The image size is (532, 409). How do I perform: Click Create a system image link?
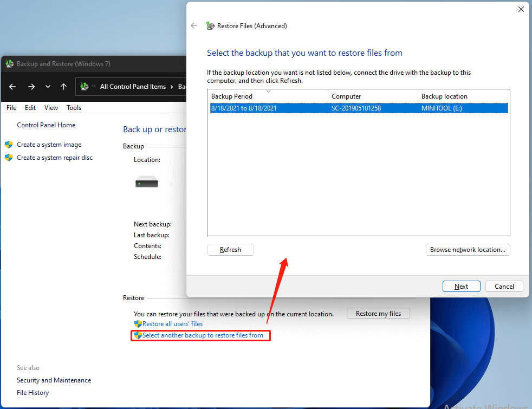pyautogui.click(x=49, y=145)
